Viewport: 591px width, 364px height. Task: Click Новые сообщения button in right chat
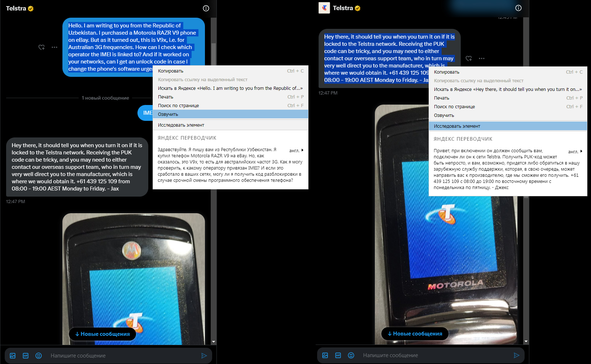415,334
